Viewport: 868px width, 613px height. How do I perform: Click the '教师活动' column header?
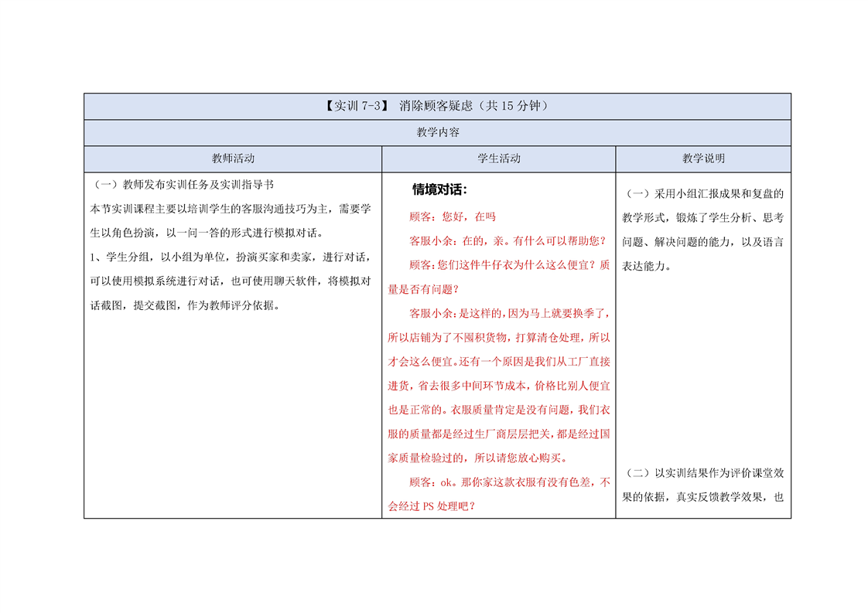[x=233, y=158]
